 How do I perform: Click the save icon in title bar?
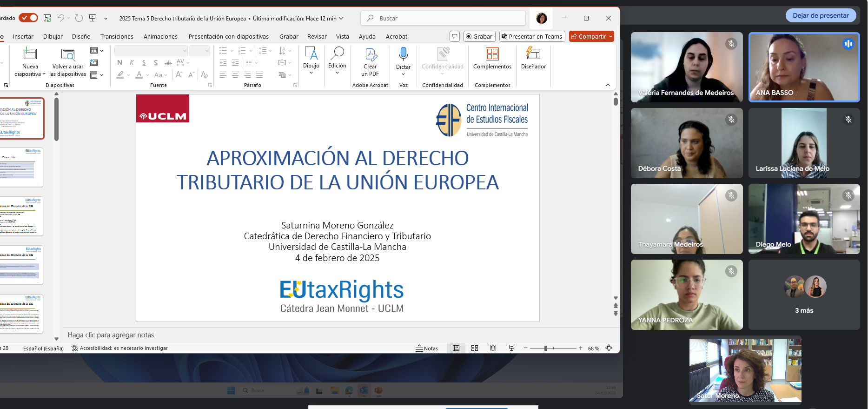[47, 18]
